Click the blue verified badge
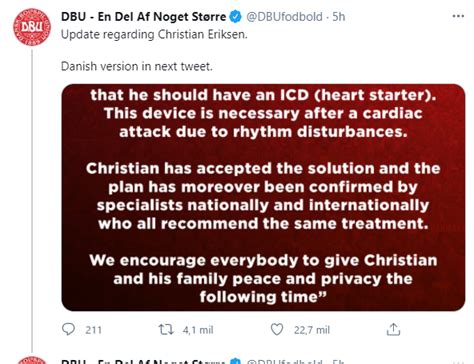Screen dimensions: 474x364 [236, 17]
